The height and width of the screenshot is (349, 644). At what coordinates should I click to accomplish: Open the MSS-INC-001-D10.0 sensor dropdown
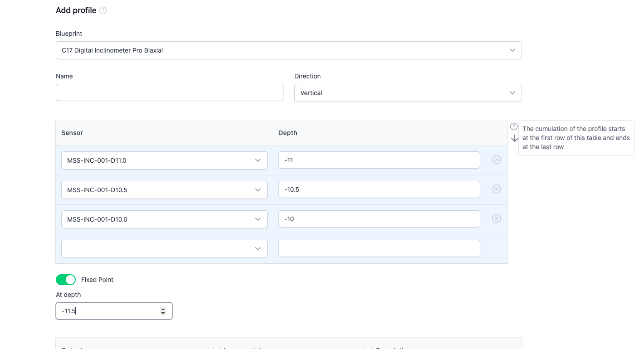click(x=164, y=219)
